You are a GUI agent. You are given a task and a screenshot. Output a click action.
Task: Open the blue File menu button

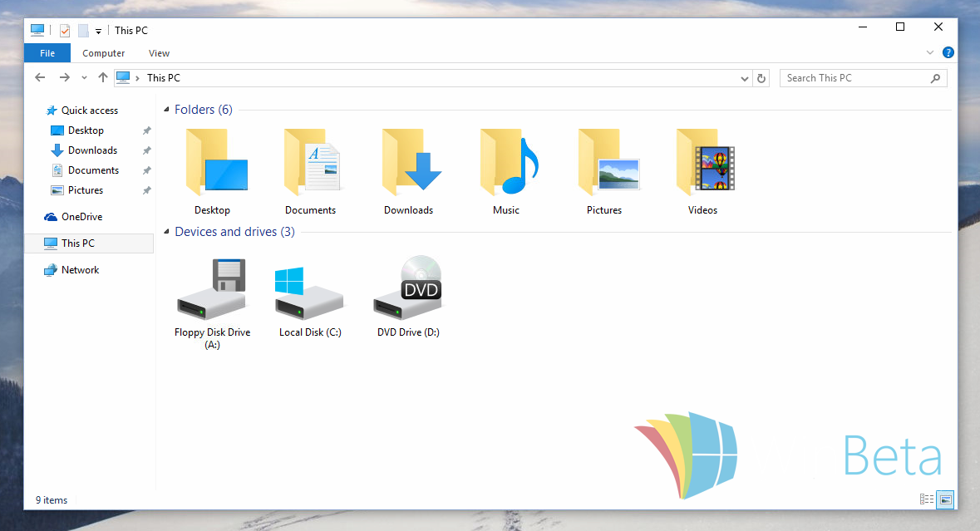click(x=47, y=53)
